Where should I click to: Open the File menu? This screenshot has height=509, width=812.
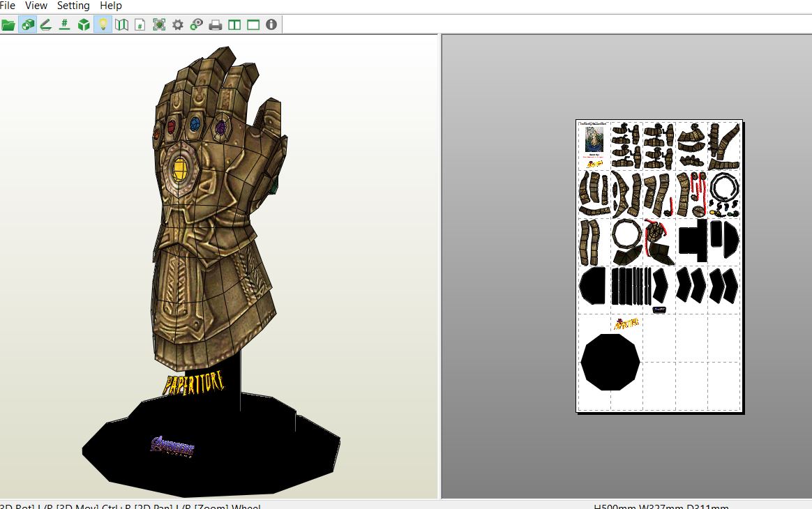click(7, 6)
